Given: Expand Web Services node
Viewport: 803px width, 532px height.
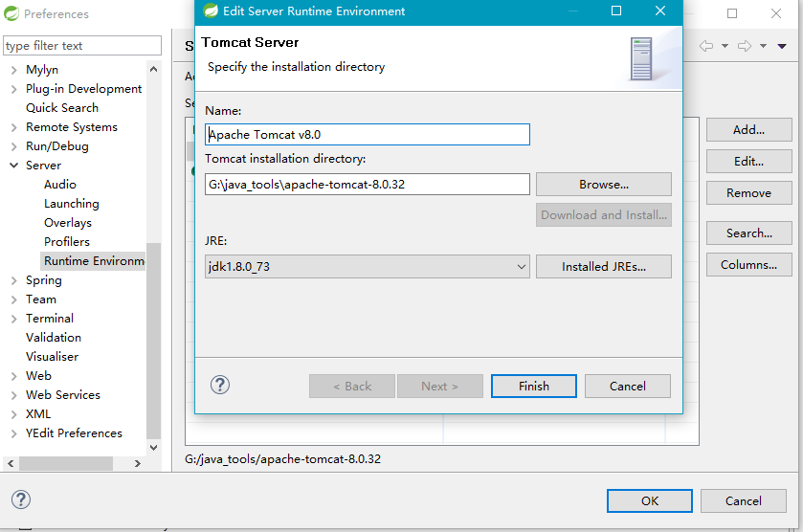Looking at the screenshot, I should click(13, 395).
